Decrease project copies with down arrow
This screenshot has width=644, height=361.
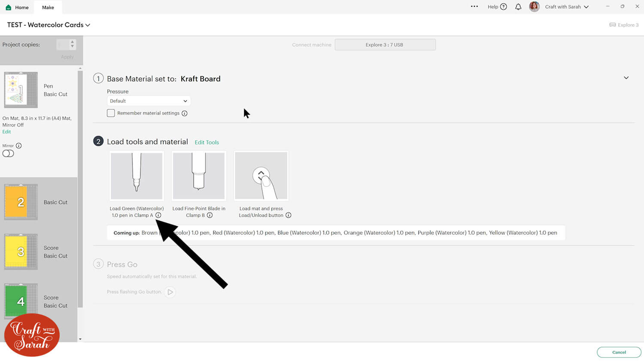[x=72, y=46]
